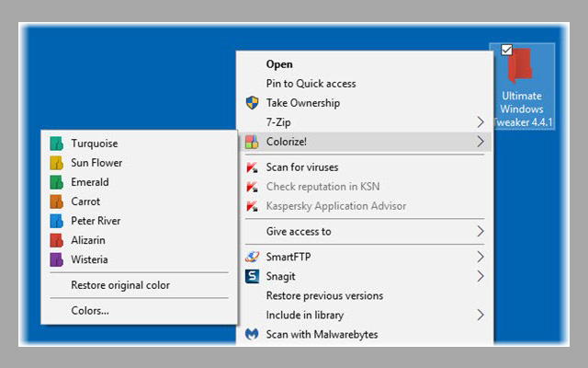The image size is (588, 368).
Task: Click the Colorize! label text
Action: click(286, 142)
